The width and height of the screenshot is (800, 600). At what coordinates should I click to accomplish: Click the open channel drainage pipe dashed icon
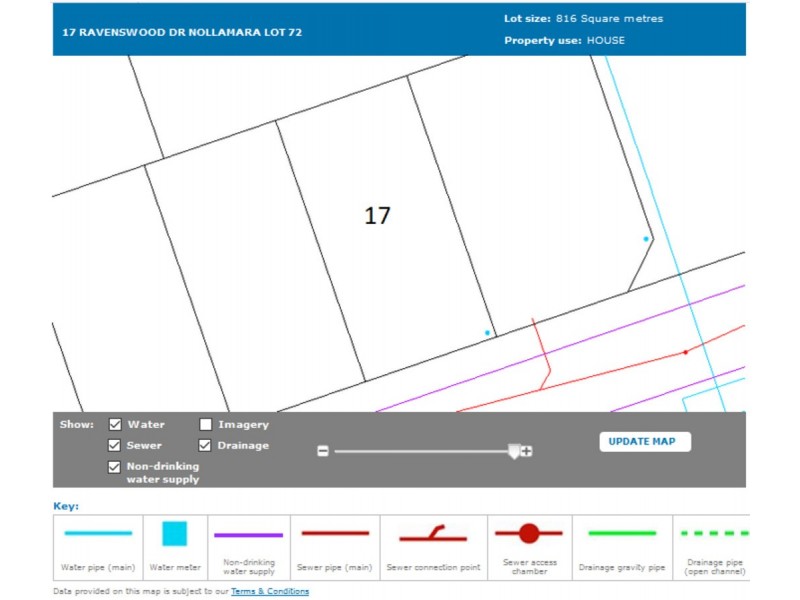point(712,534)
